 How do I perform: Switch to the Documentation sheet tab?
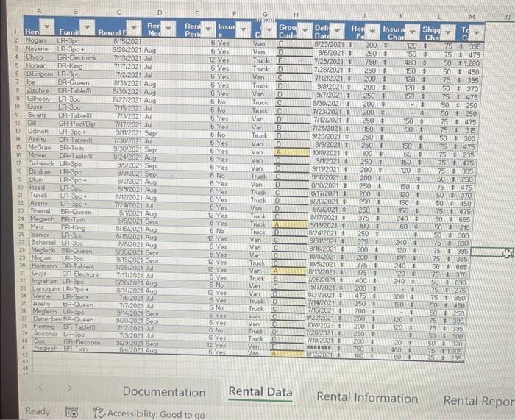click(164, 392)
